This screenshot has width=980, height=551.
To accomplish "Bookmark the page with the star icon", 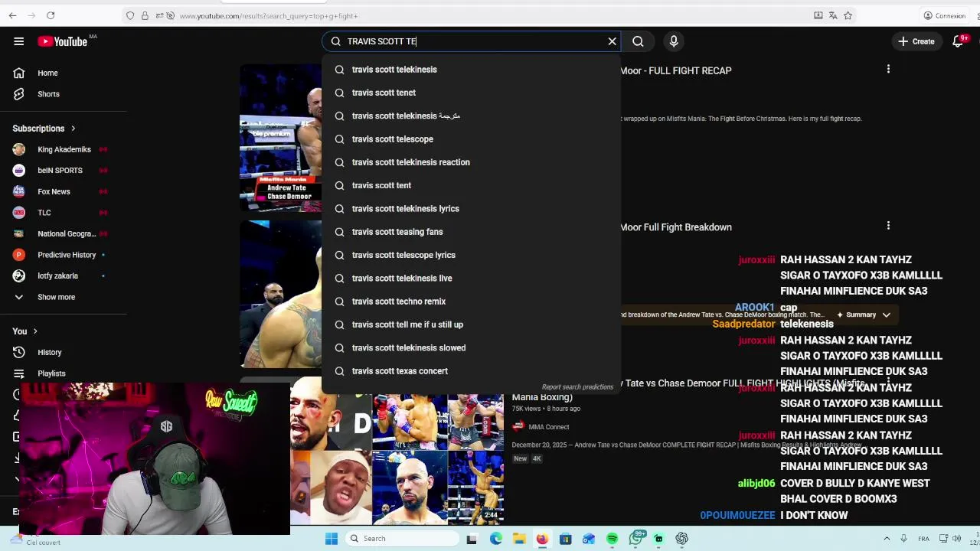I will [x=848, y=15].
